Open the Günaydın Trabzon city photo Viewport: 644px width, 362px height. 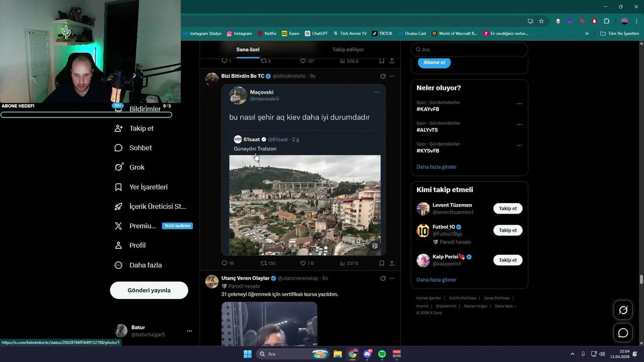(305, 205)
